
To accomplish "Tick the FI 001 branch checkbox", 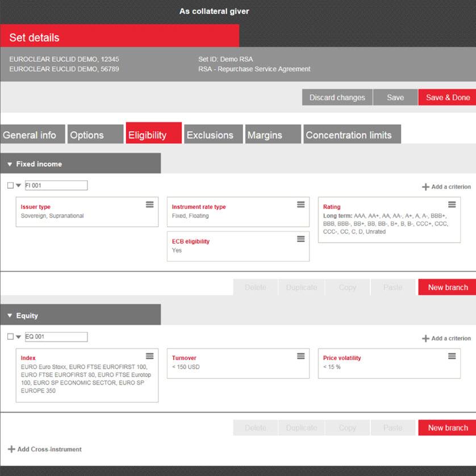I will tap(10, 185).
